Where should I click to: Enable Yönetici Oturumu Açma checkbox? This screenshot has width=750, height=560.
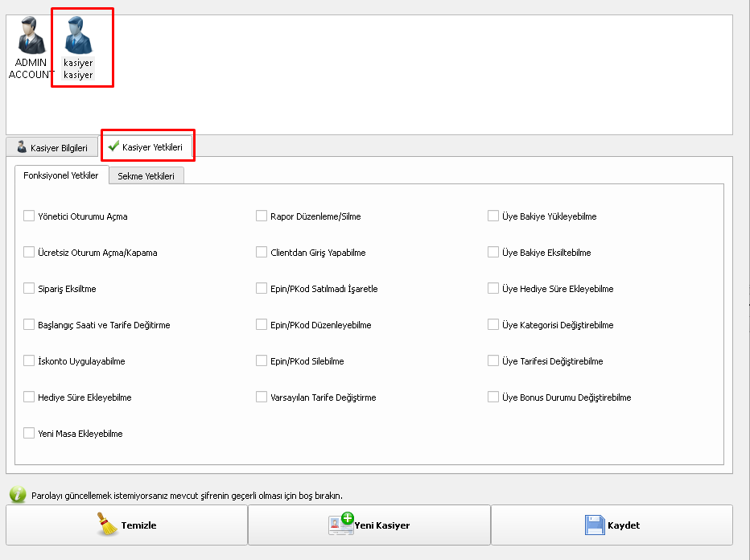pyautogui.click(x=29, y=216)
